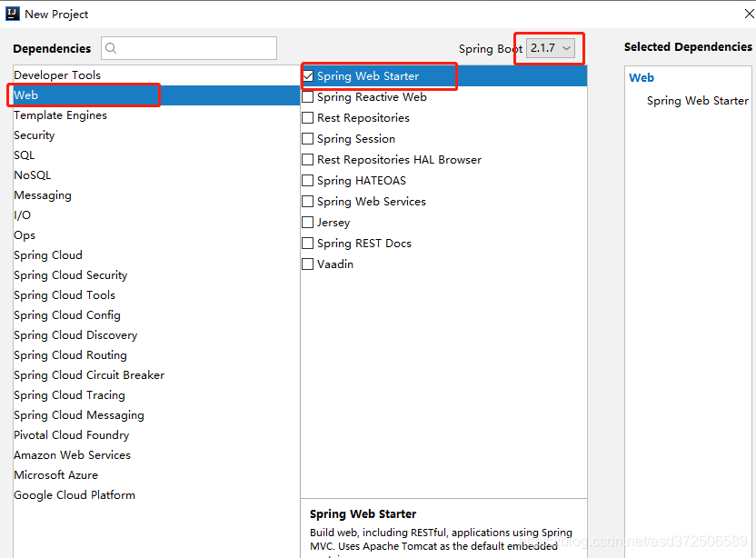
Task: Click the Web heading in Selected Dependencies
Action: pos(642,77)
